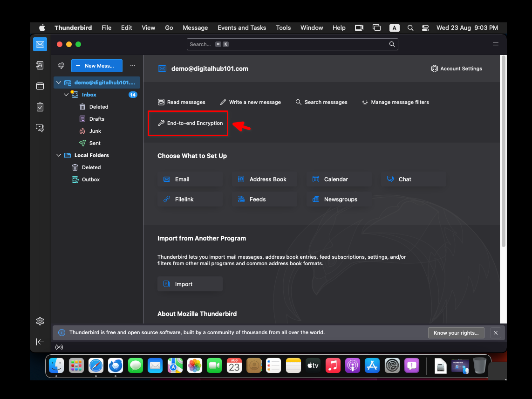The image size is (532, 399).
Task: Open Account Settings
Action: pos(457,69)
